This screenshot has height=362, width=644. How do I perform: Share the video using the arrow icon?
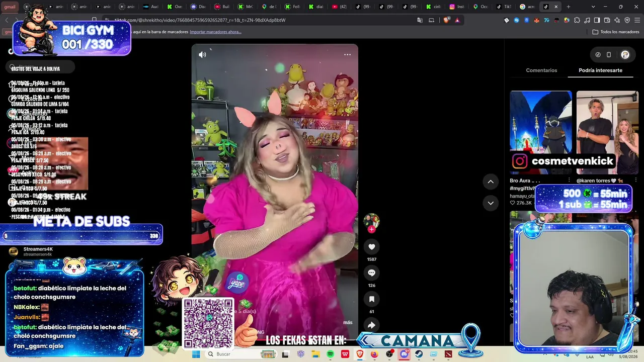tap(371, 325)
